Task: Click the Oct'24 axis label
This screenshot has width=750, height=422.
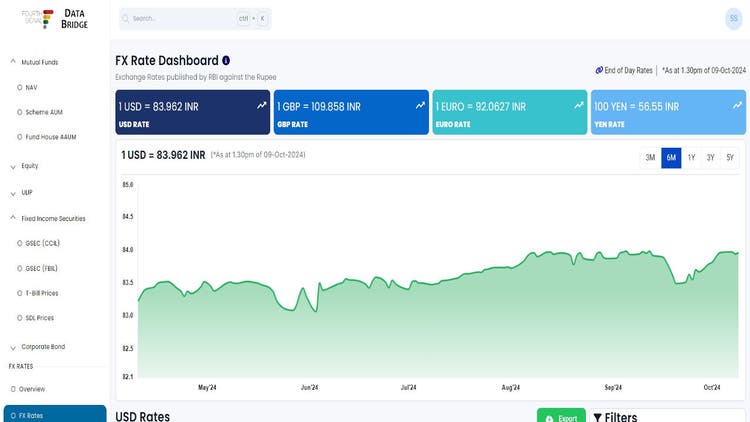Action: tap(712, 387)
